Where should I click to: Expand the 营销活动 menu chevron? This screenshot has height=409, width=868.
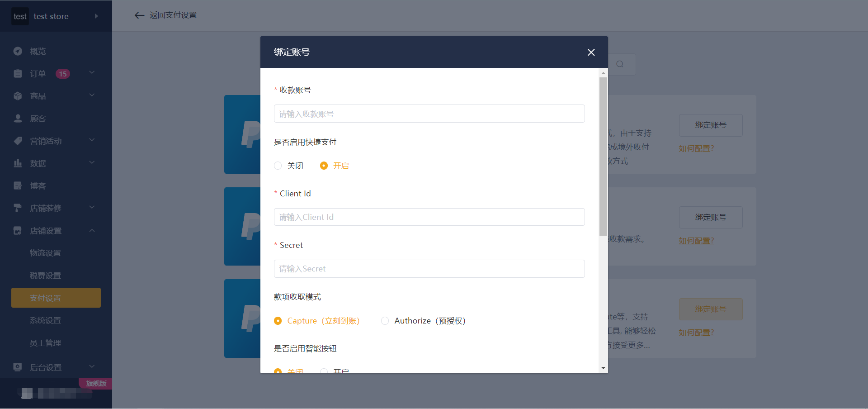click(x=92, y=140)
